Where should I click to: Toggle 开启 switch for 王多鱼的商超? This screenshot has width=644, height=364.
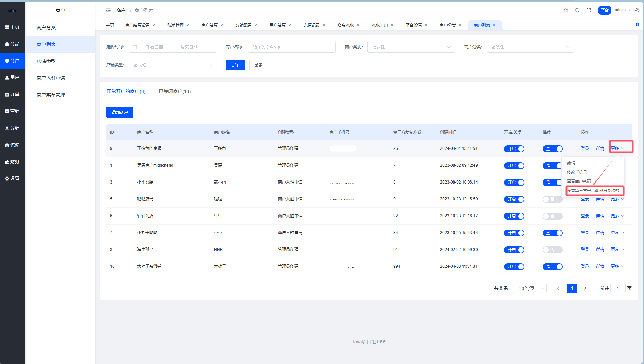point(514,149)
